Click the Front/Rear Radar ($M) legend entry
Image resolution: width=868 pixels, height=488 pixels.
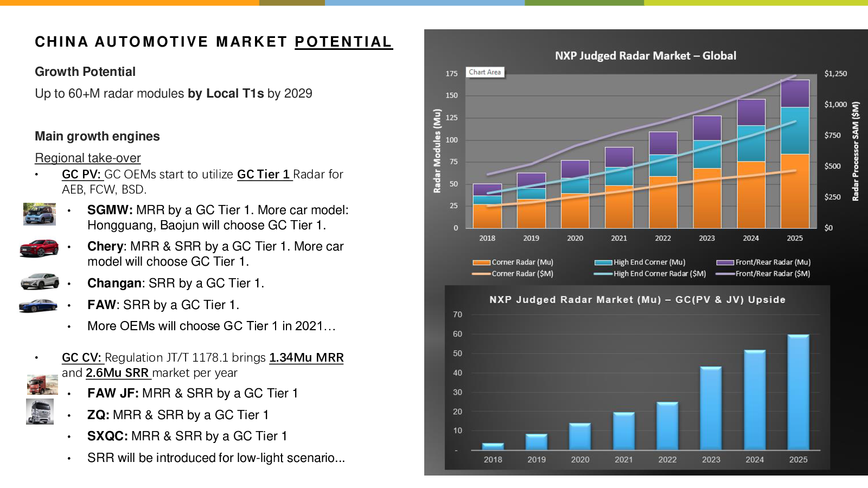763,274
